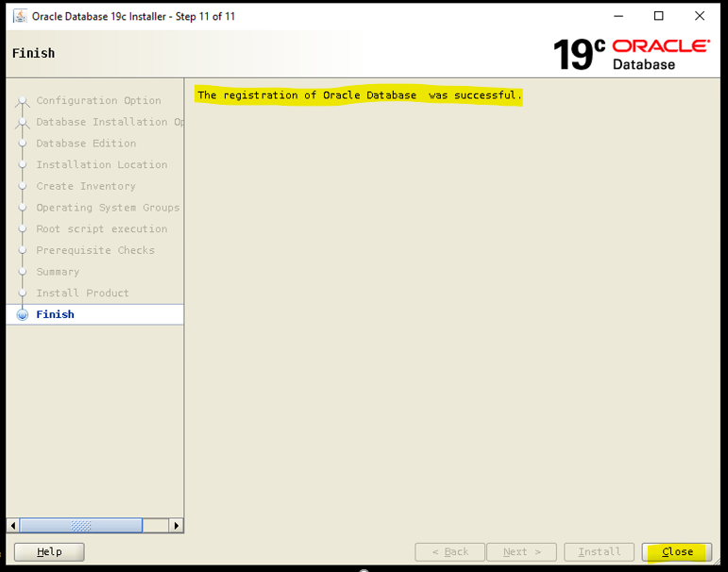The width and height of the screenshot is (728, 572).
Task: Select the Install Product step
Action: click(82, 293)
